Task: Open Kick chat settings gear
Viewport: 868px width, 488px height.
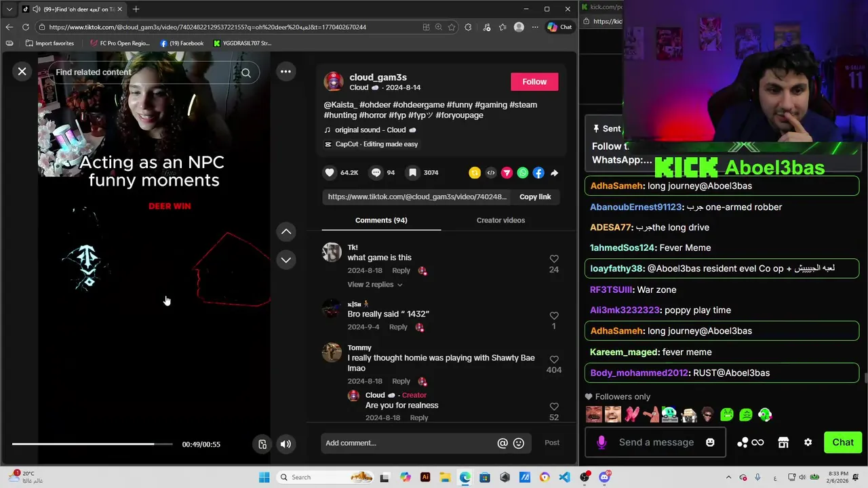Action: tap(808, 443)
